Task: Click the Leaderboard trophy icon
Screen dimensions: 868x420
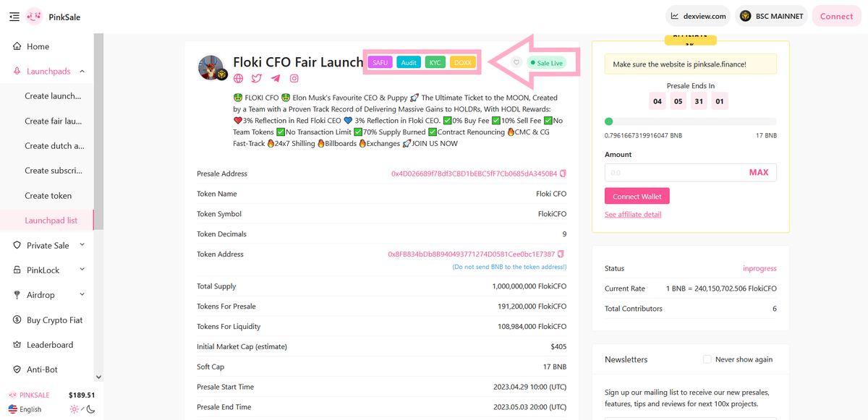Action: tap(17, 345)
